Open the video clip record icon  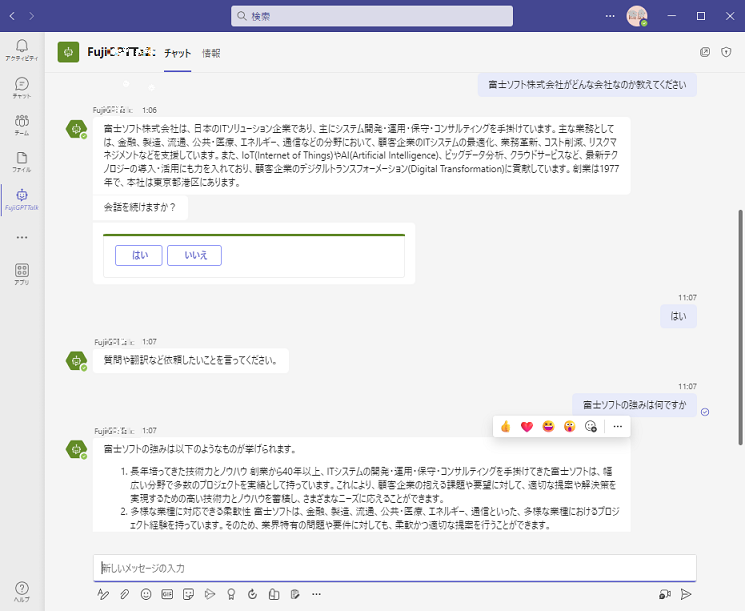point(665,594)
